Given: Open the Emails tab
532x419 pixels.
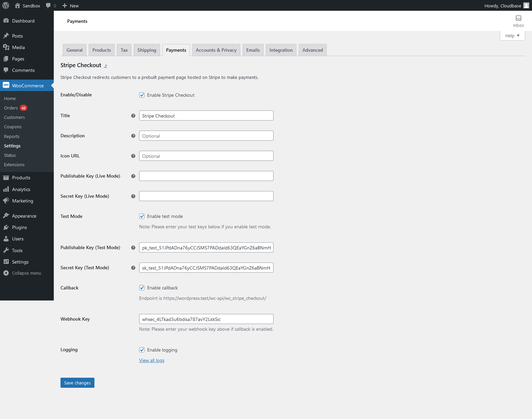Looking at the screenshot, I should [x=253, y=50].
